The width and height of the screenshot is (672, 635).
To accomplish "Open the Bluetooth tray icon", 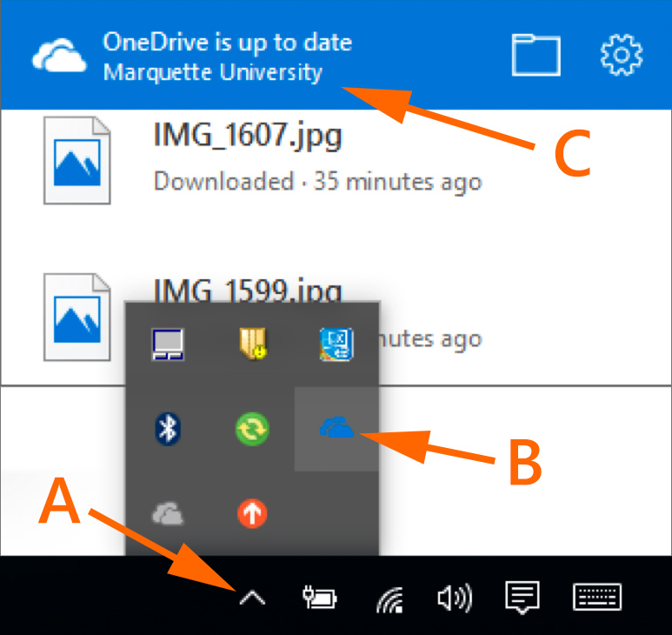I will click(x=167, y=428).
